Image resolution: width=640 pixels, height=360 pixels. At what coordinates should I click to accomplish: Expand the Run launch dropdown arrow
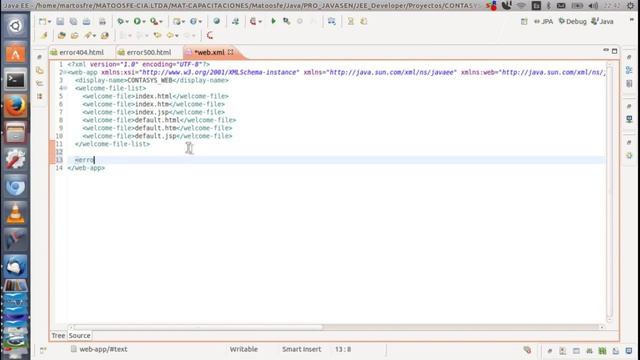click(x=144, y=22)
